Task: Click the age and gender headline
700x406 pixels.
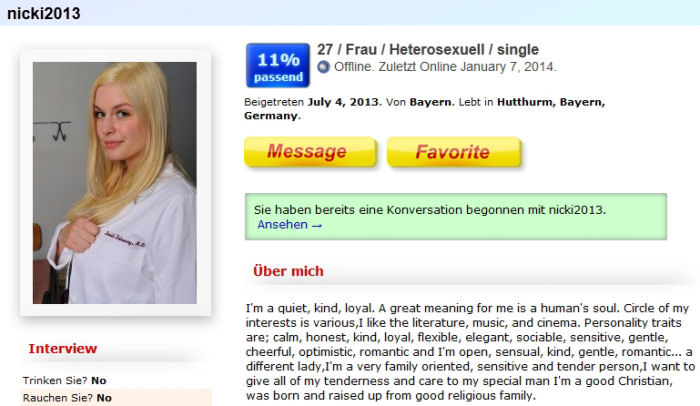Action: coord(428,50)
